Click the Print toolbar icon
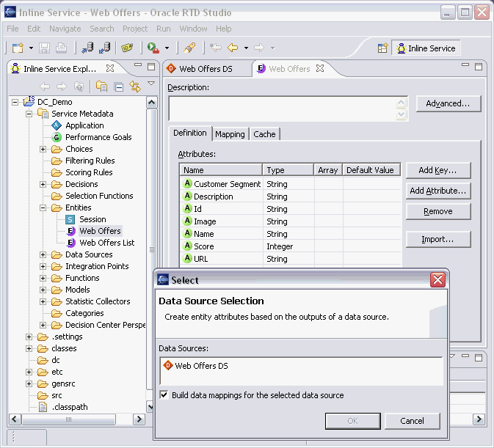The height and width of the screenshot is (448, 494). pos(61,48)
